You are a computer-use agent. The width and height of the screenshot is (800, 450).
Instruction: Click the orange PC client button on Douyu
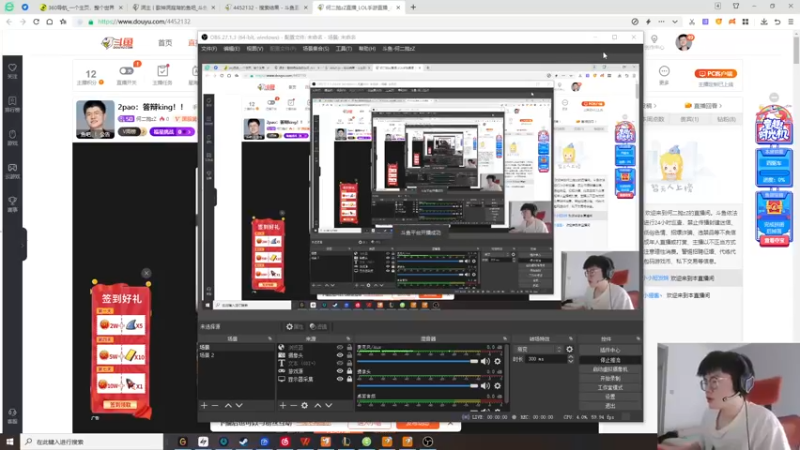(x=715, y=73)
